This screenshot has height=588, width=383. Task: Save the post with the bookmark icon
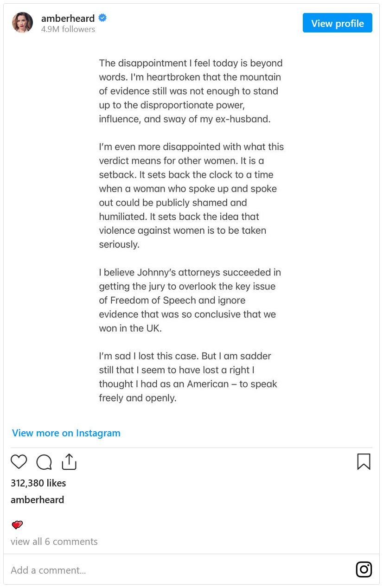(364, 462)
